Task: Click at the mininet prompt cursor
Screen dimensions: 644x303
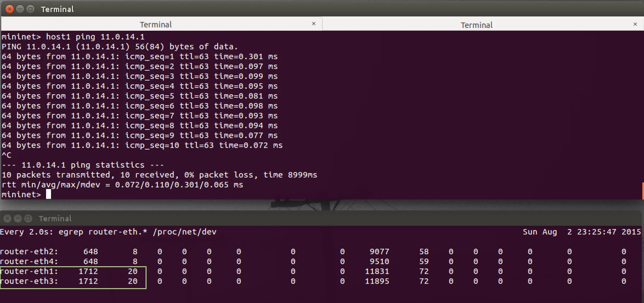Action: (x=49, y=194)
